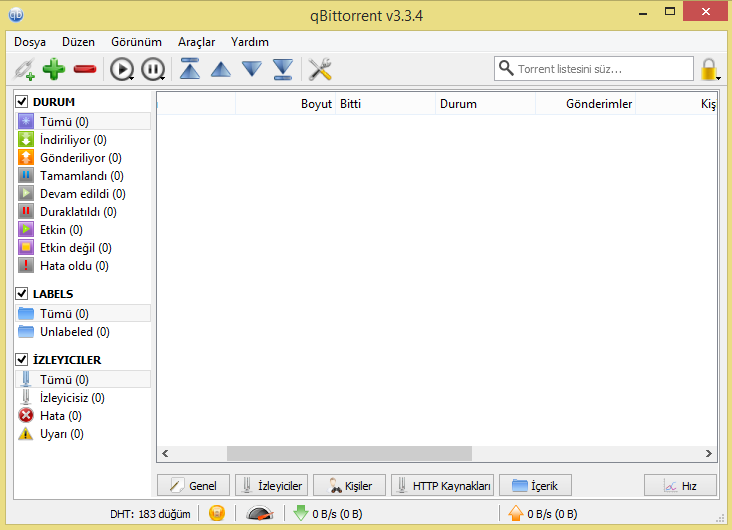This screenshot has height=530, width=732.
Task: Sort by the Boyut column
Action: tap(286, 104)
